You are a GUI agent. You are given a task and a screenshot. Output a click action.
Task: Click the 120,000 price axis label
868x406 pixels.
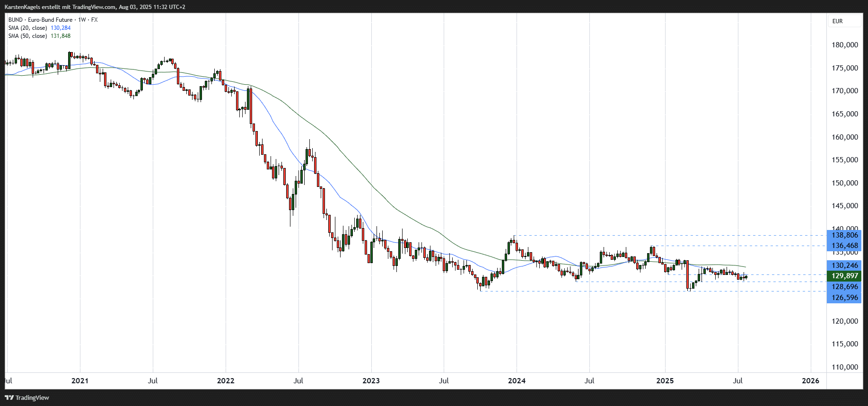[845, 321]
